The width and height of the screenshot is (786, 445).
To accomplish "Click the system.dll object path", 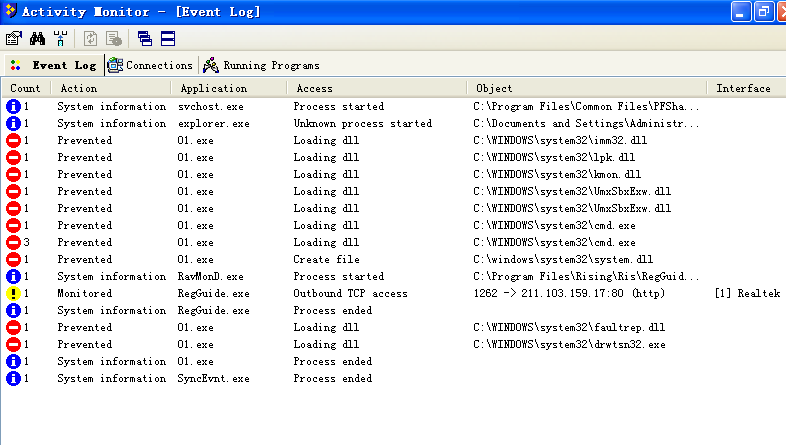I will pos(563,259).
